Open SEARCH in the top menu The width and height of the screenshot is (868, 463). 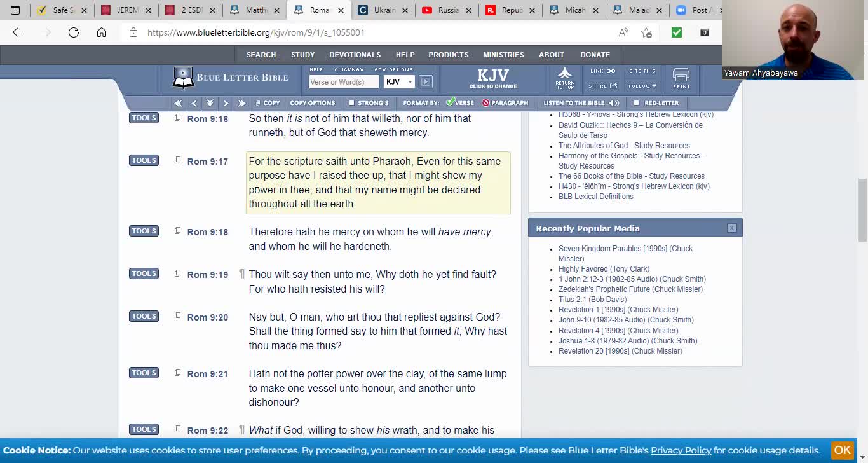pos(261,55)
